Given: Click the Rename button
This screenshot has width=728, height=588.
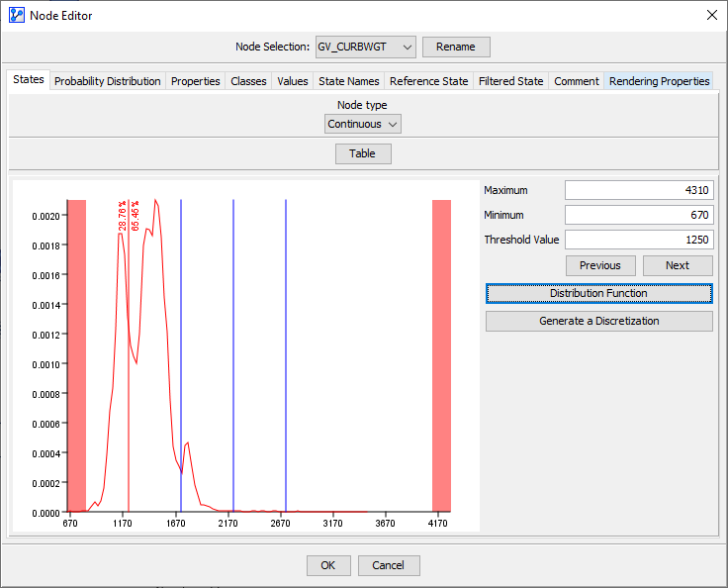Looking at the screenshot, I should [x=455, y=47].
